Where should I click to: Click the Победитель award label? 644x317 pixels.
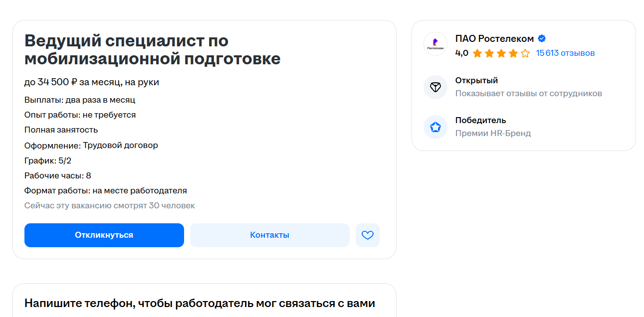[x=480, y=121]
